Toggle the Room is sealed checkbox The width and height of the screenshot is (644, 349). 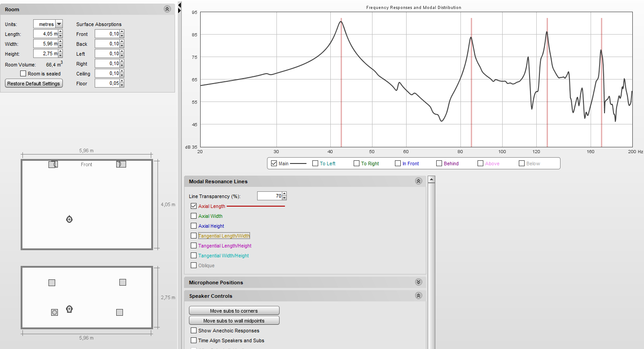click(23, 74)
